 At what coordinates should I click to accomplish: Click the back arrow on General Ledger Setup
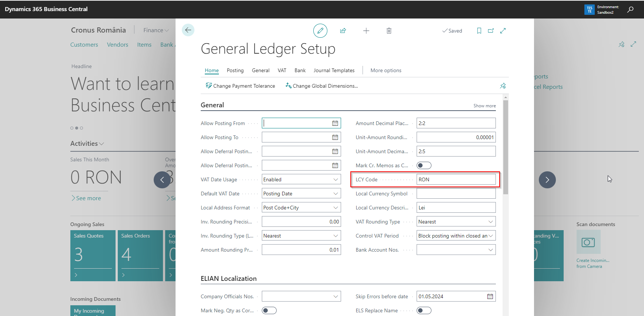(x=188, y=30)
